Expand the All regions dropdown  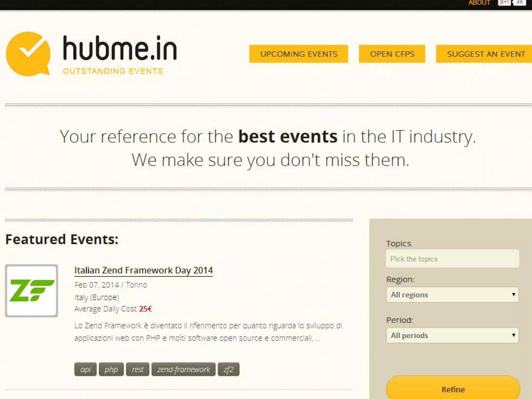tap(452, 295)
